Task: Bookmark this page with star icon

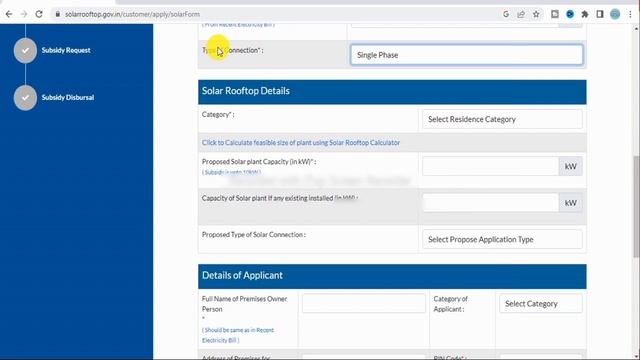Action: (x=536, y=14)
